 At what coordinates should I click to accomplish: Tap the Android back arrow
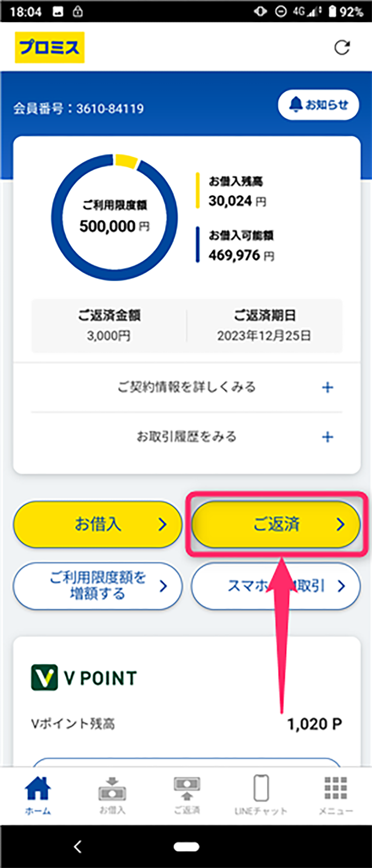pyautogui.click(x=78, y=846)
